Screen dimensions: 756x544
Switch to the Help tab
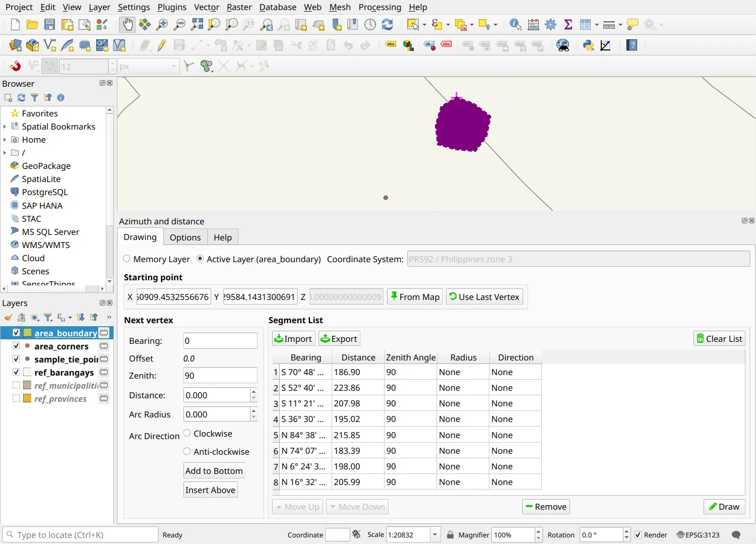tap(223, 237)
